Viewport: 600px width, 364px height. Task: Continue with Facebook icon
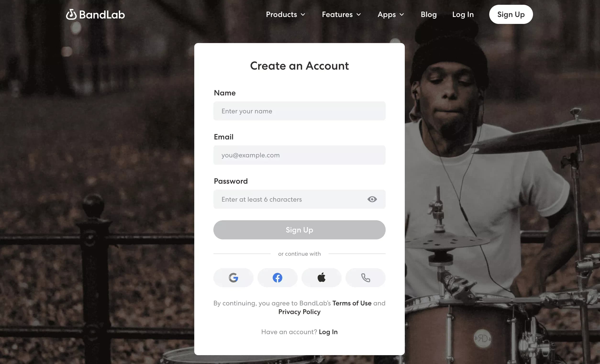(x=277, y=278)
